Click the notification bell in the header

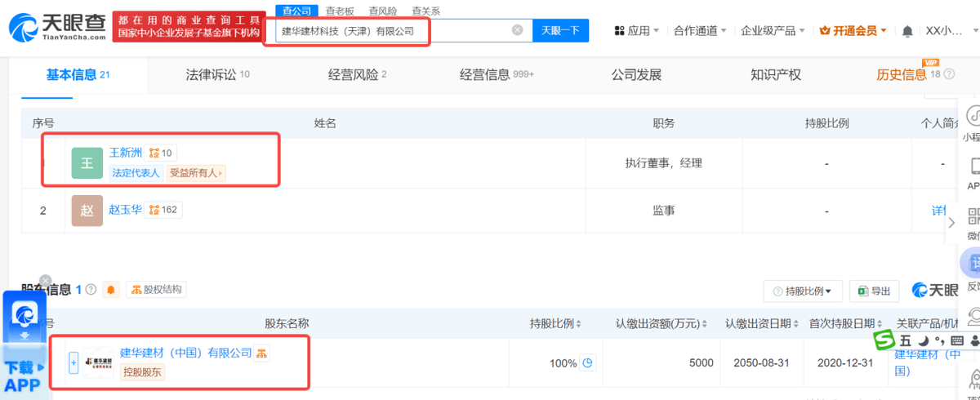[907, 31]
